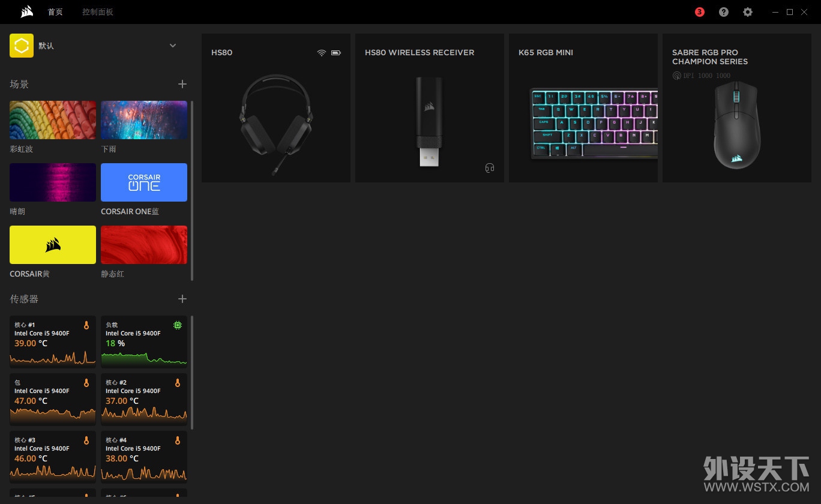The image size is (821, 504).
Task: Open the 首页 (Home) tab
Action: click(x=55, y=12)
